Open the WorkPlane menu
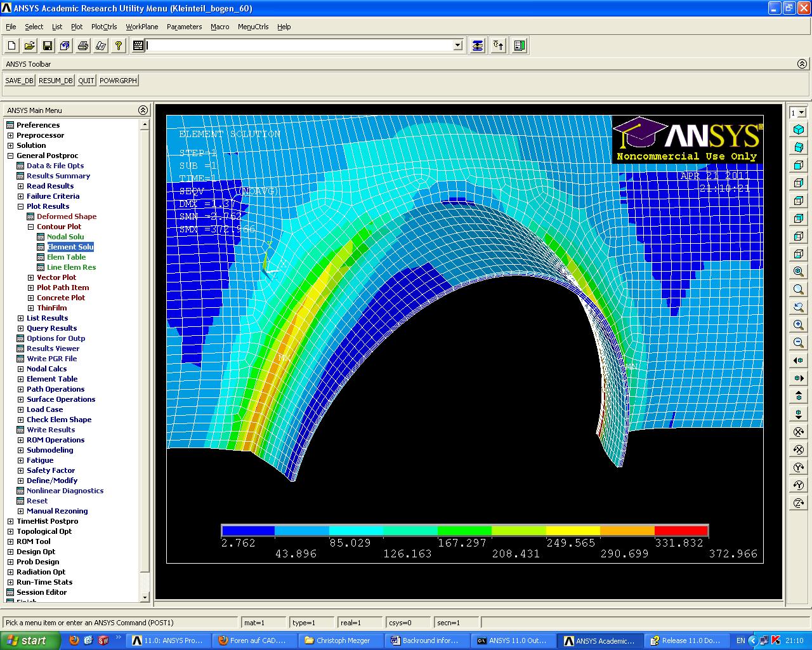 pos(142,27)
